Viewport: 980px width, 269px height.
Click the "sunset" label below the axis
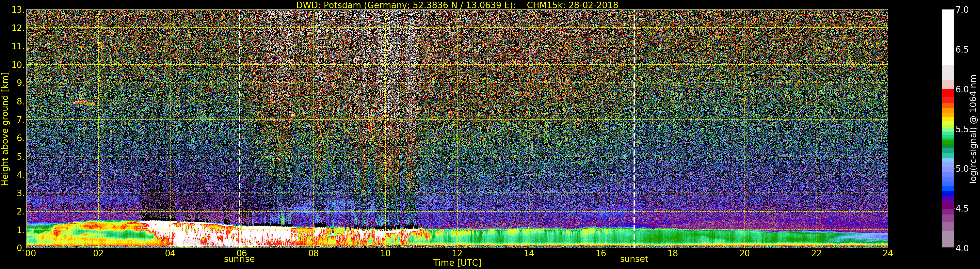(634, 259)
